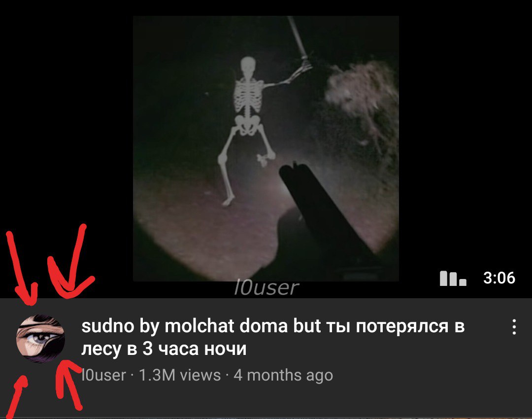Click the '4 months ago' upload date
This screenshot has width=532, height=419.
283,376
